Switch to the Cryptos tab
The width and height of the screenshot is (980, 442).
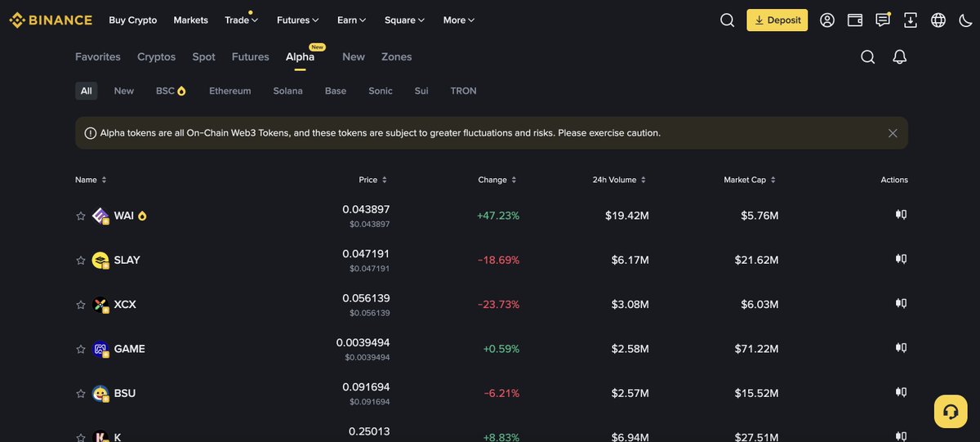click(157, 57)
